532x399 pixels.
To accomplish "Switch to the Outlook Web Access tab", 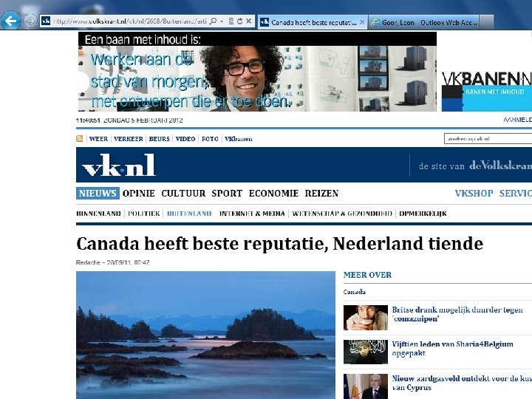I will point(424,22).
